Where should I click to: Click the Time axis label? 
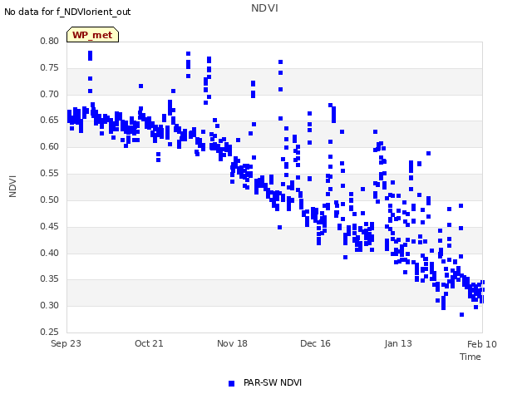pos(470,357)
